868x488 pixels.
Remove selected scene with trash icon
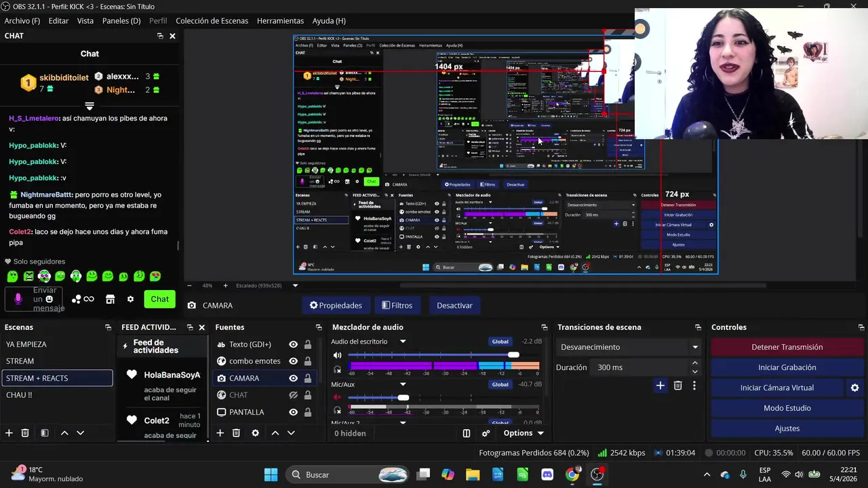(25, 433)
